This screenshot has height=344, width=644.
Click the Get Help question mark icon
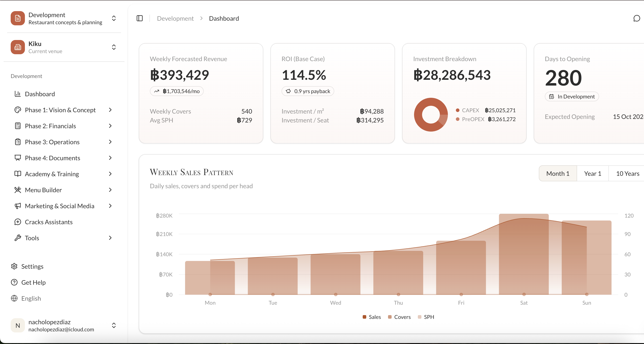coord(14,282)
